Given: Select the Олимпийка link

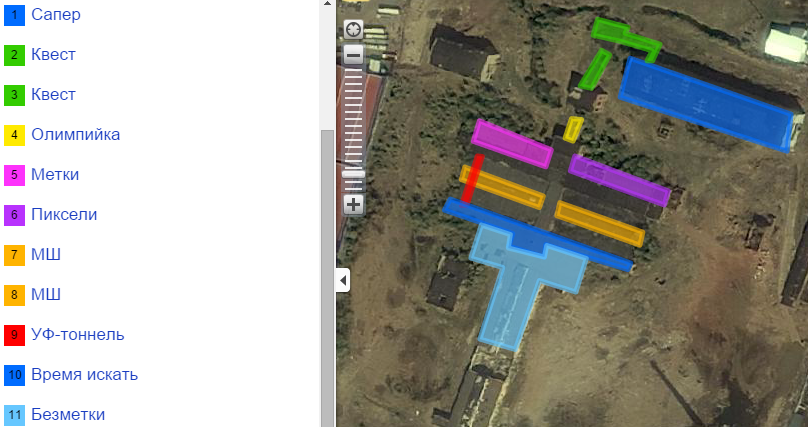Looking at the screenshot, I should pos(76,134).
